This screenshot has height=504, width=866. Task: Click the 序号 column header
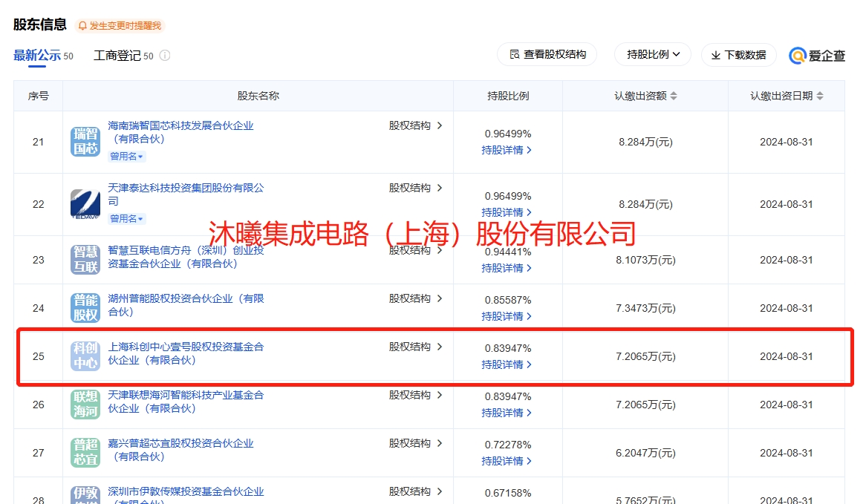click(38, 96)
